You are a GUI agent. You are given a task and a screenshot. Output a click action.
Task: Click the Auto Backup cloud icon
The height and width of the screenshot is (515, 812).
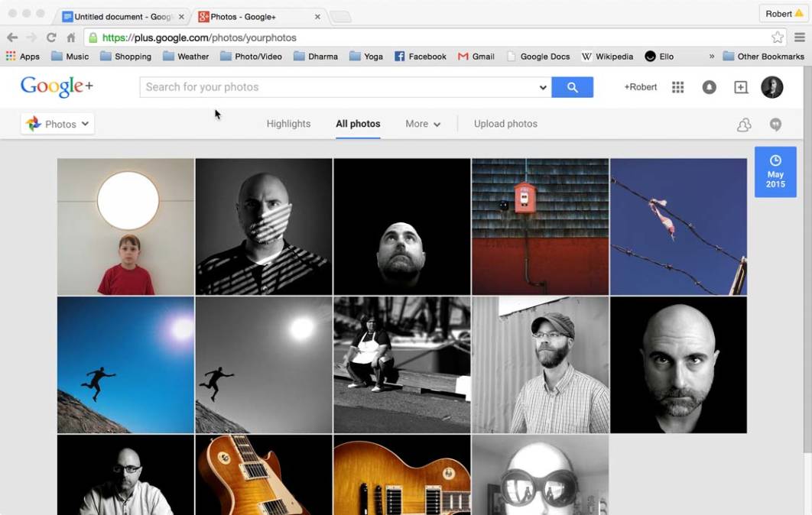point(744,125)
